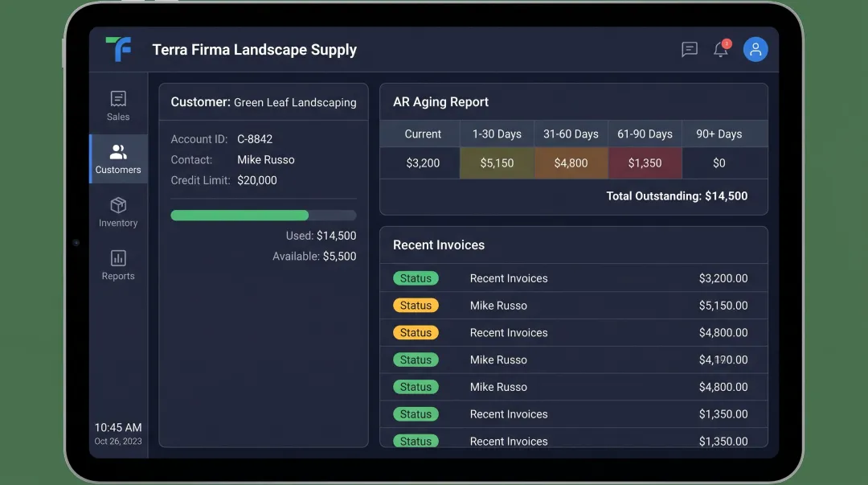The height and width of the screenshot is (485, 868).
Task: Click the $1,350 amount in 61-90 Days
Action: (645, 162)
